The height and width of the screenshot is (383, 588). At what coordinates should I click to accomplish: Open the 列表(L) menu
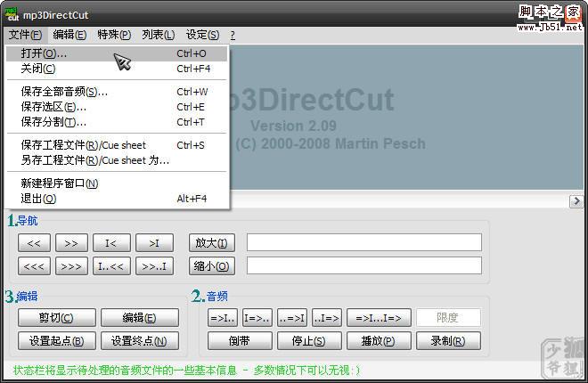(158, 35)
